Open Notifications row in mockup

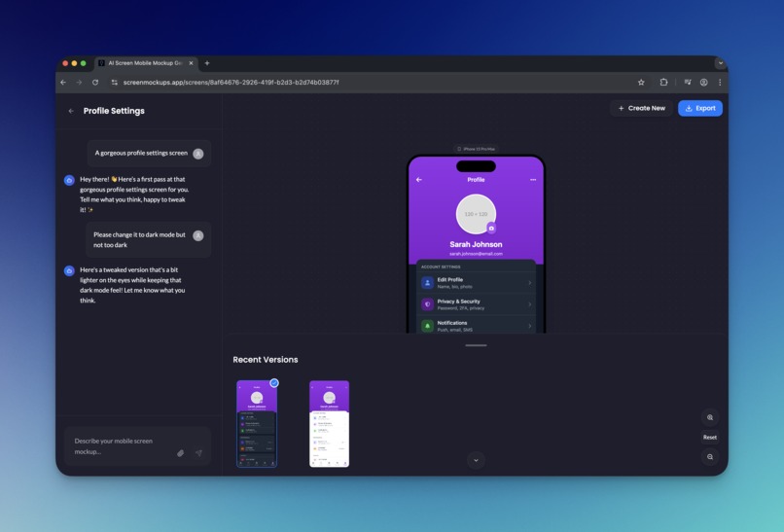[x=476, y=326]
